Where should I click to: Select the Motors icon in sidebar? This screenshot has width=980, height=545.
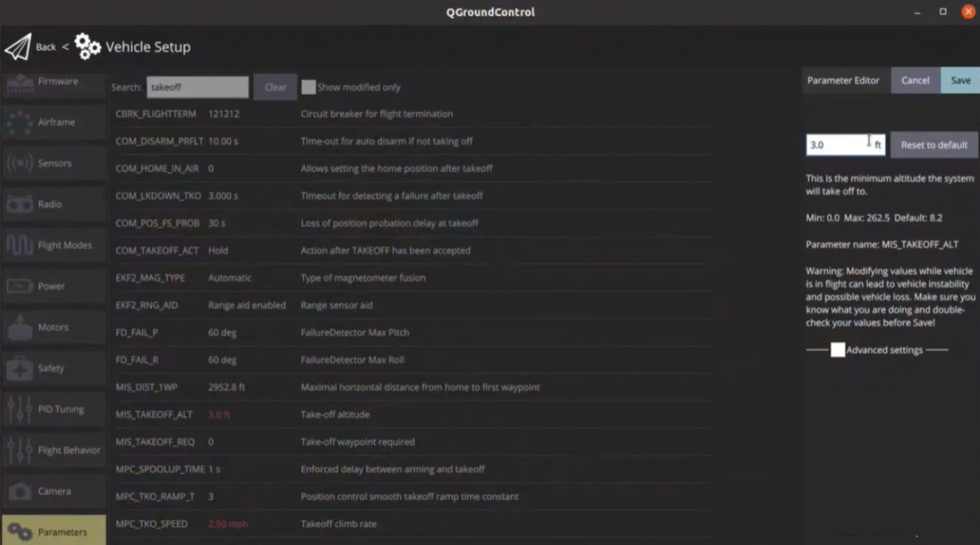(20, 328)
